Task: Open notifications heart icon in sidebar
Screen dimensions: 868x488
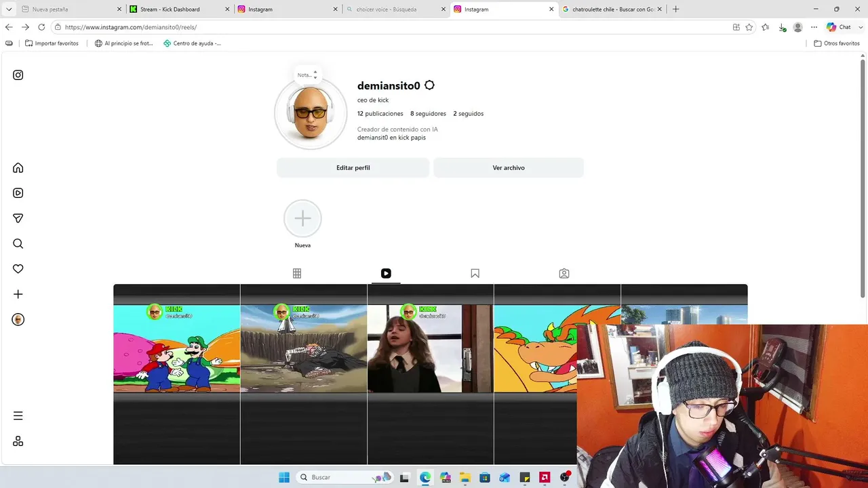Action: [18, 269]
